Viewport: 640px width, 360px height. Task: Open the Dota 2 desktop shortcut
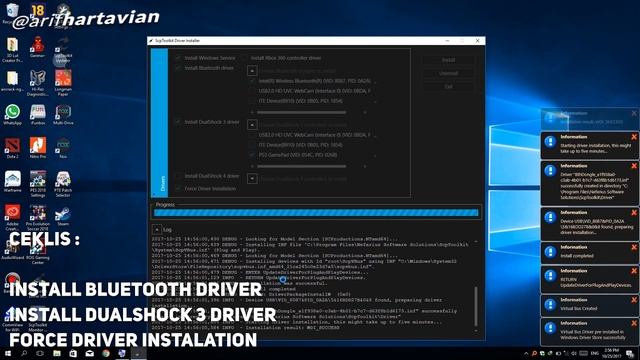tap(12, 148)
